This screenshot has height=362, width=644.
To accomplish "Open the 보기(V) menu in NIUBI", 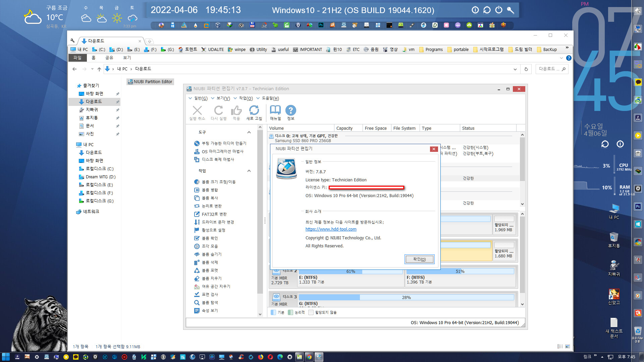I will pyautogui.click(x=220, y=98).
